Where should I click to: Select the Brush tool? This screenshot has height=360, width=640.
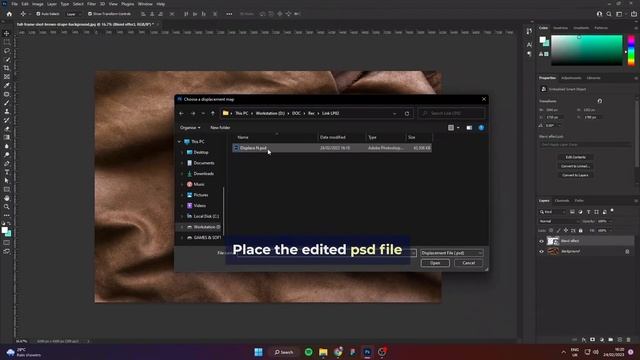(7, 103)
